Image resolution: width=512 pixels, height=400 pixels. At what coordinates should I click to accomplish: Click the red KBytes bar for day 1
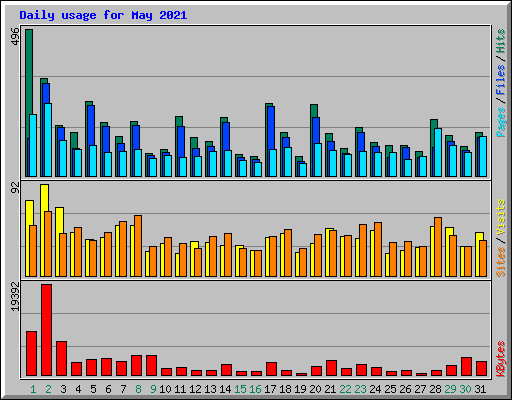[x=31, y=354]
